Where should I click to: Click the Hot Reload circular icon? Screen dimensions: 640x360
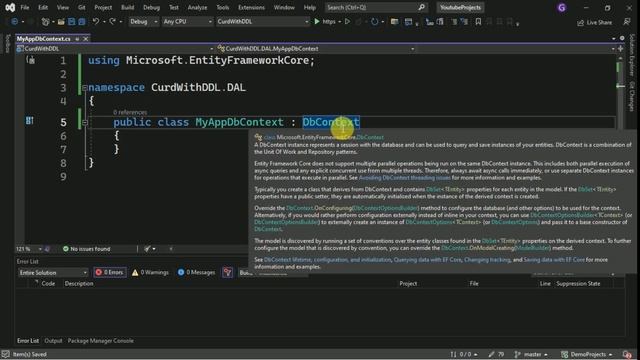coord(374,22)
